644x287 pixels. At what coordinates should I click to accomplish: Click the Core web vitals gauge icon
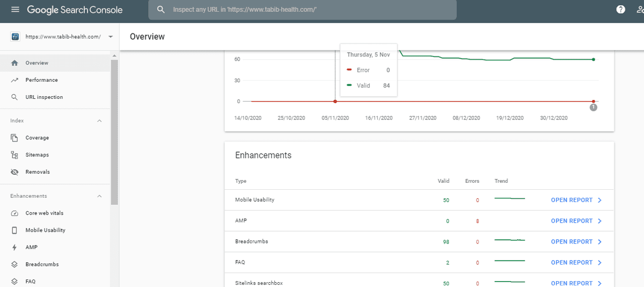coord(14,213)
